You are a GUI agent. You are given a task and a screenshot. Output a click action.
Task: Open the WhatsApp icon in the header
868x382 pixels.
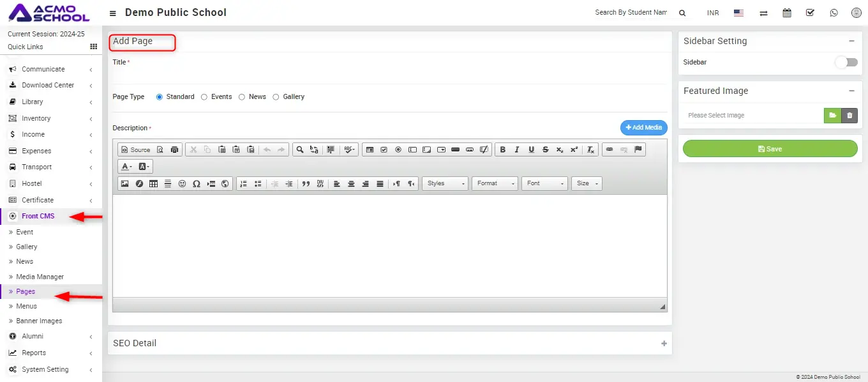[834, 13]
